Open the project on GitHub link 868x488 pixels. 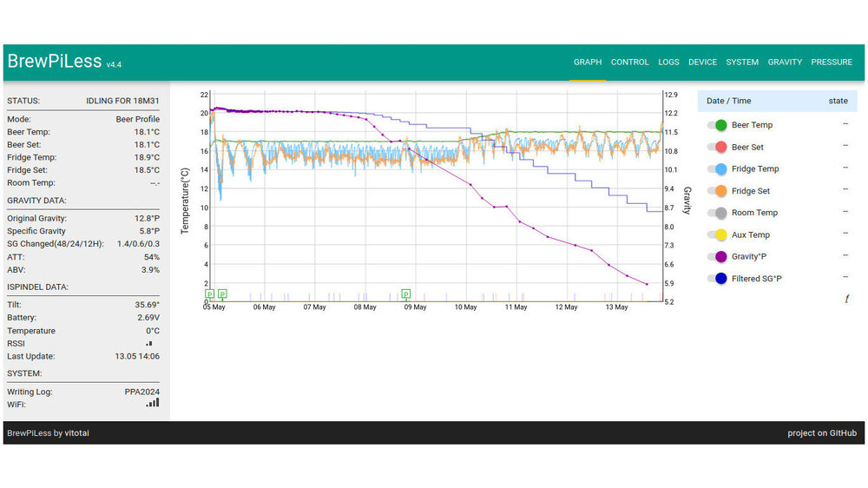pos(821,433)
